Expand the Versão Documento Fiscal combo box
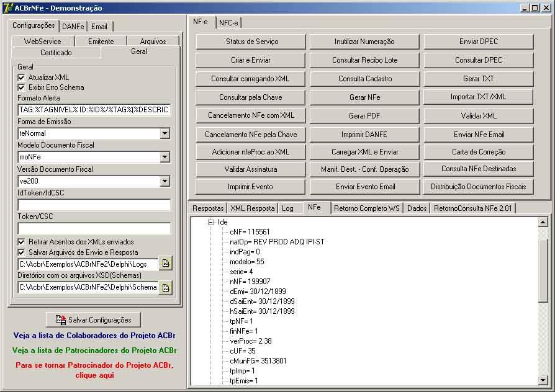Image resolution: width=555 pixels, height=392 pixels. click(x=165, y=181)
